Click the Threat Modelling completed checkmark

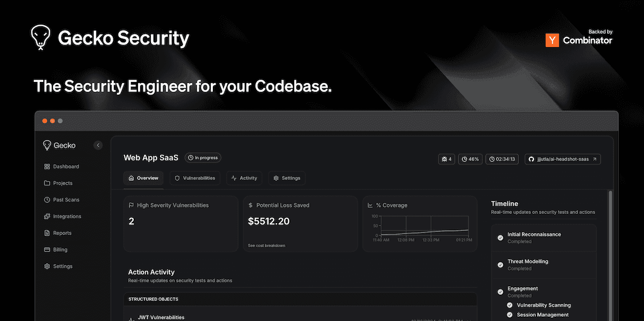pyautogui.click(x=500, y=265)
